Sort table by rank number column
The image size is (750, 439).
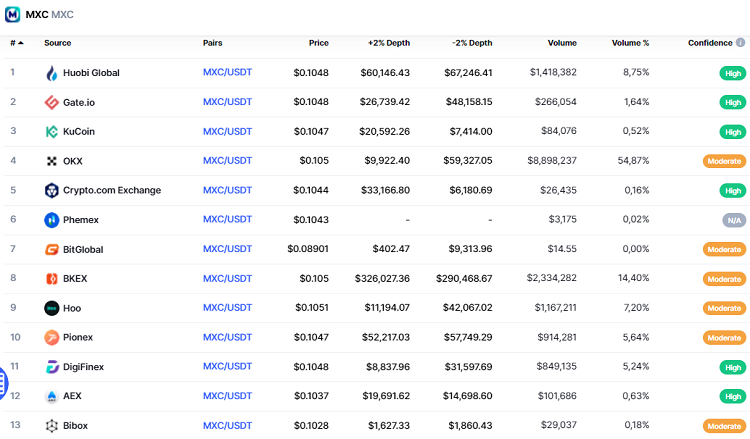point(16,43)
